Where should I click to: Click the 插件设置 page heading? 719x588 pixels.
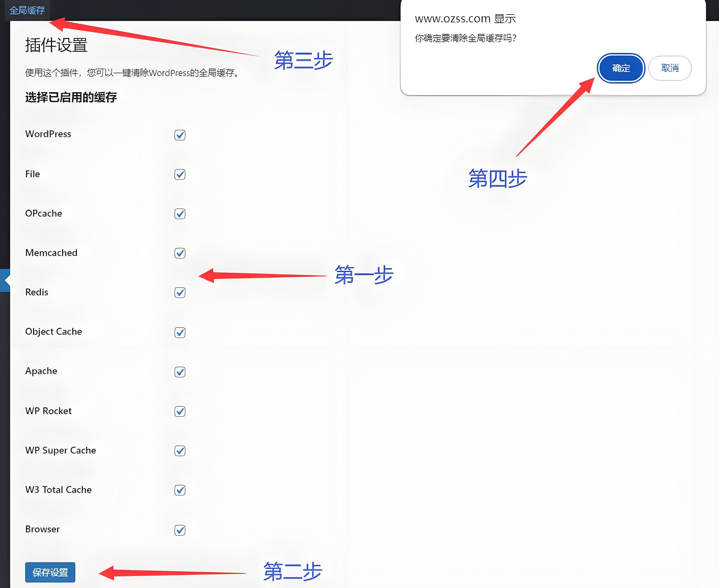56,45
